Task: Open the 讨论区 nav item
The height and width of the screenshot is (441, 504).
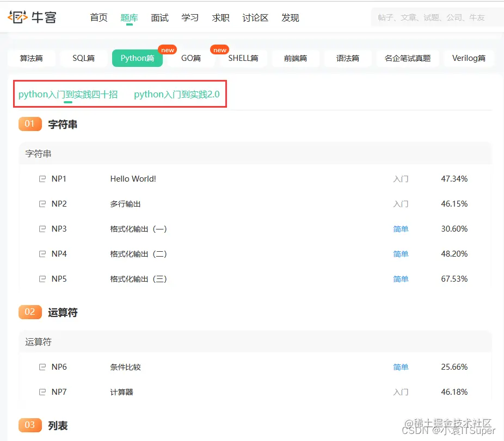Action: tap(255, 17)
